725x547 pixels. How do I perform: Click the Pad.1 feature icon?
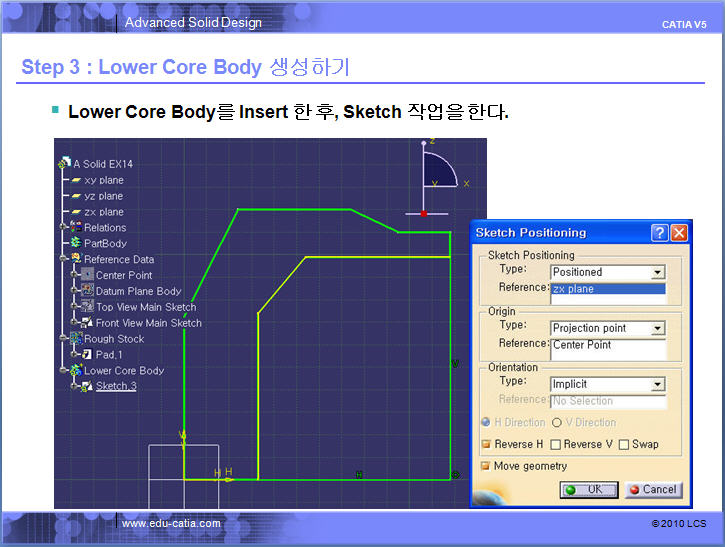tap(87, 354)
